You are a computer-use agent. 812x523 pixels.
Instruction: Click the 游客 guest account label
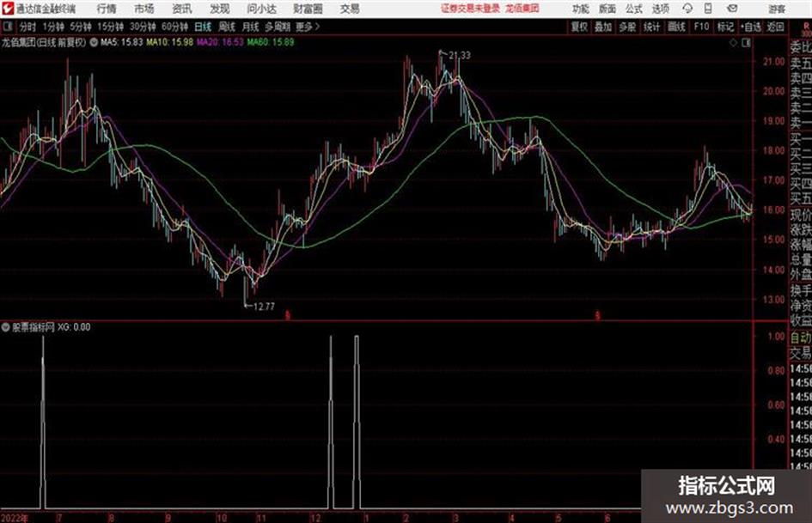777,9
